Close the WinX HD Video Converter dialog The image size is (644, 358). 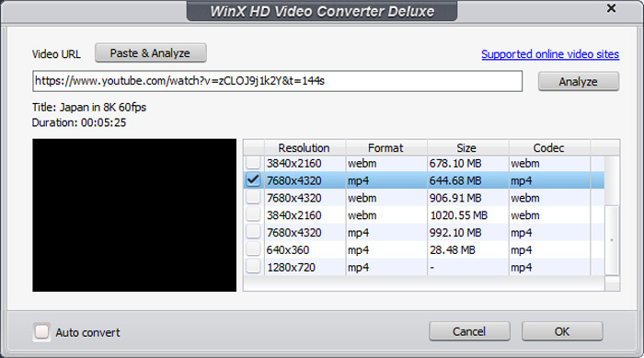pos(611,8)
